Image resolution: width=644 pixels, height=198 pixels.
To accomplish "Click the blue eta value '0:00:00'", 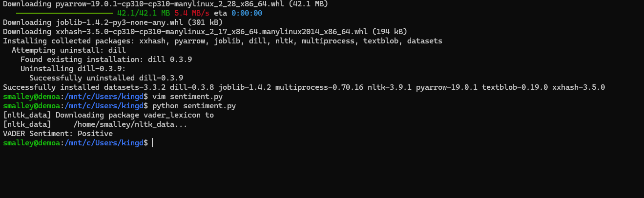I will [247, 13].
